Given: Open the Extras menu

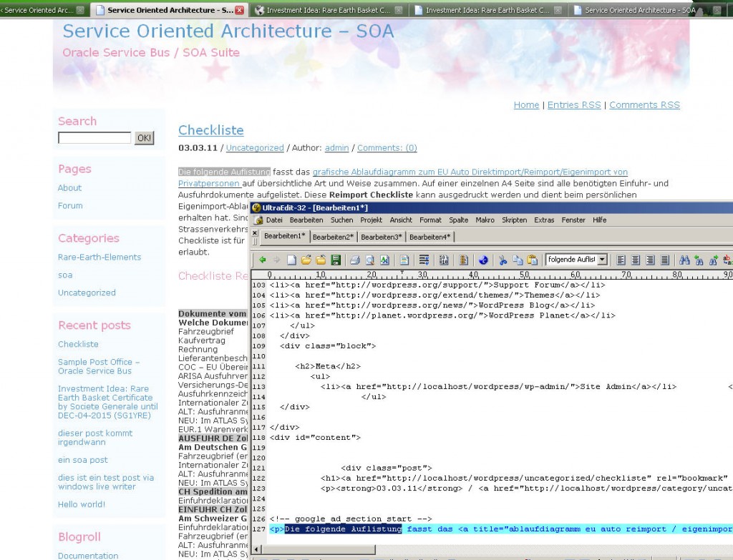Looking at the screenshot, I should coord(544,220).
